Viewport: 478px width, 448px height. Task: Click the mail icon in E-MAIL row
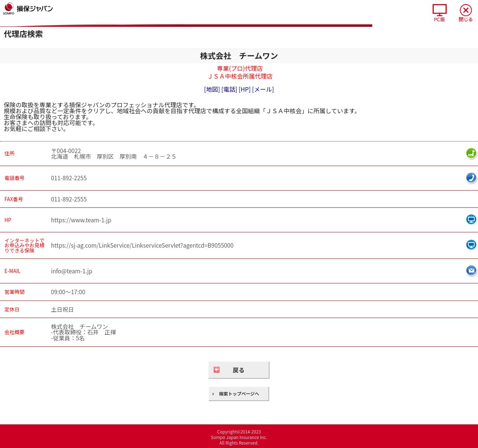[471, 270]
